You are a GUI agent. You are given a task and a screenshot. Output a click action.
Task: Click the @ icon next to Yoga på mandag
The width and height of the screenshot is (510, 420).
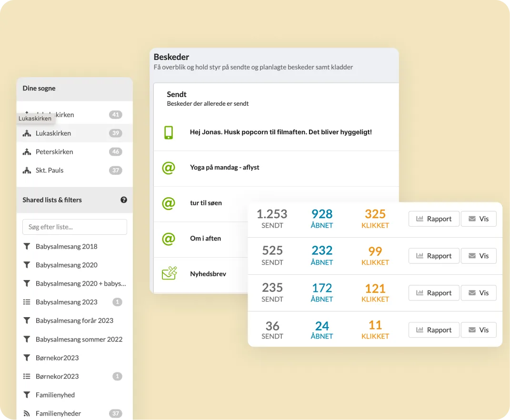coord(169,168)
